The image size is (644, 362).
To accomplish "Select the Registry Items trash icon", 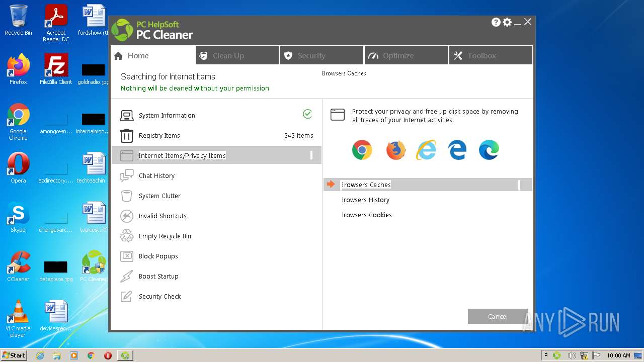I will click(126, 136).
